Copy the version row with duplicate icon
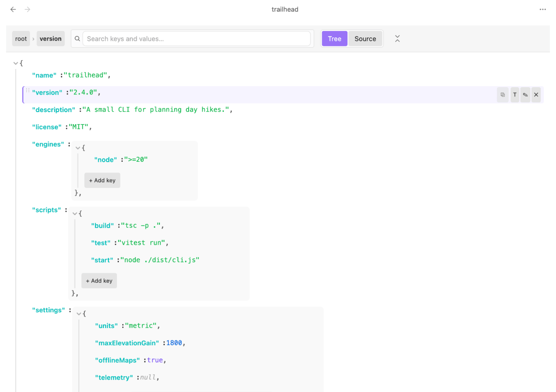 coord(503,95)
